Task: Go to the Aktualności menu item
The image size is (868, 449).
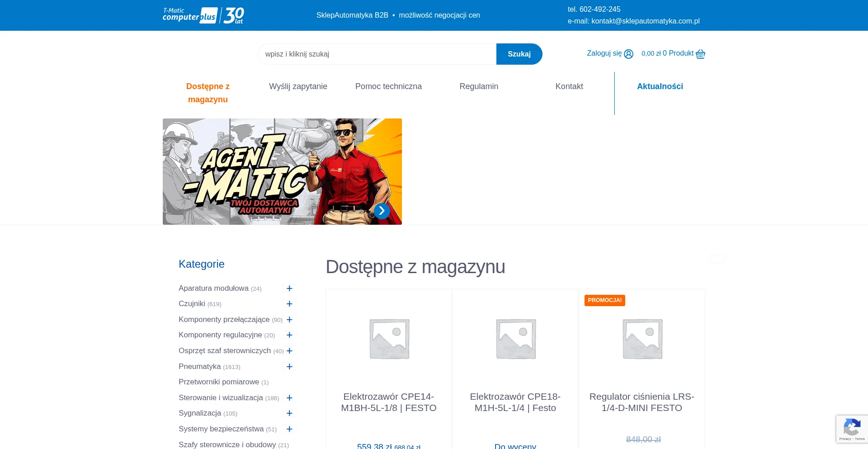Action: [x=660, y=86]
